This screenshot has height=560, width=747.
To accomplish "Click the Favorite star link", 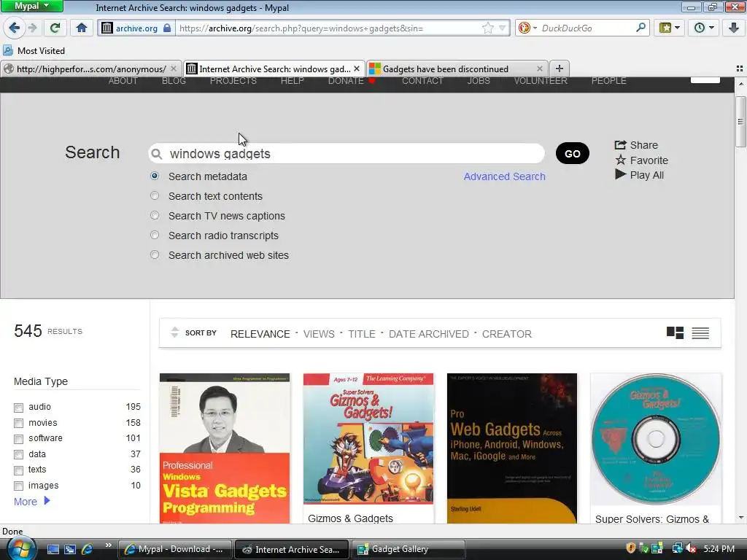I will click(x=641, y=160).
